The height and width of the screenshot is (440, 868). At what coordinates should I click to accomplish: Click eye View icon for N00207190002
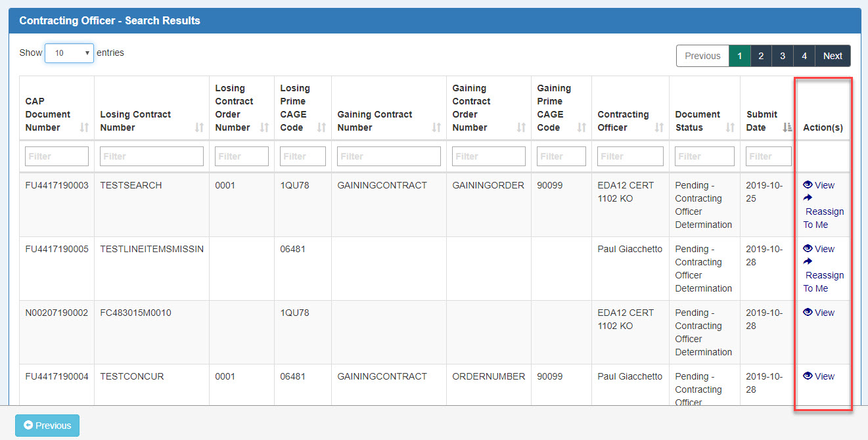(808, 313)
